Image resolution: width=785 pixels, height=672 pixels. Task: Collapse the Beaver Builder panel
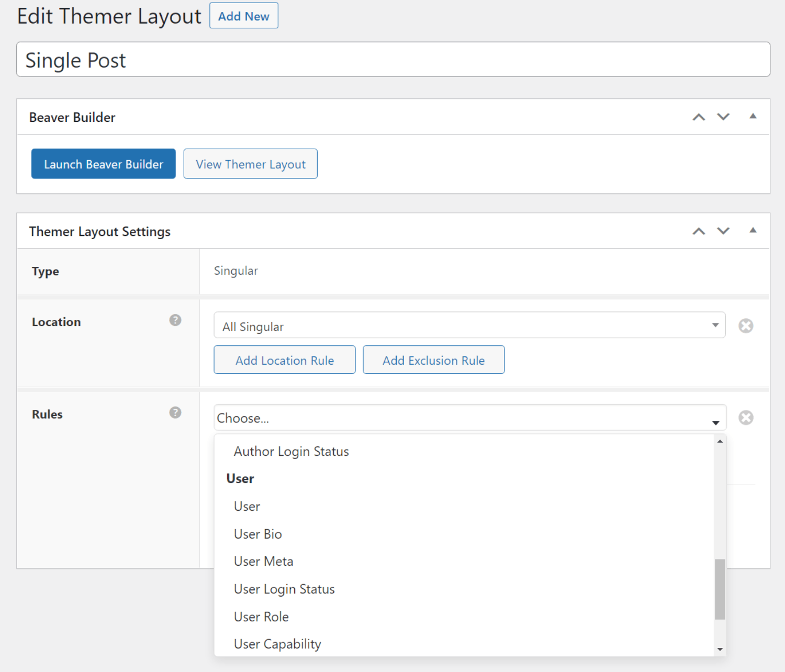pos(753,116)
